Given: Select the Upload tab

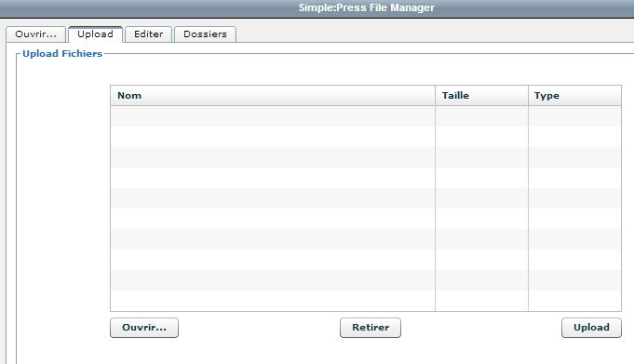Looking at the screenshot, I should (95, 34).
